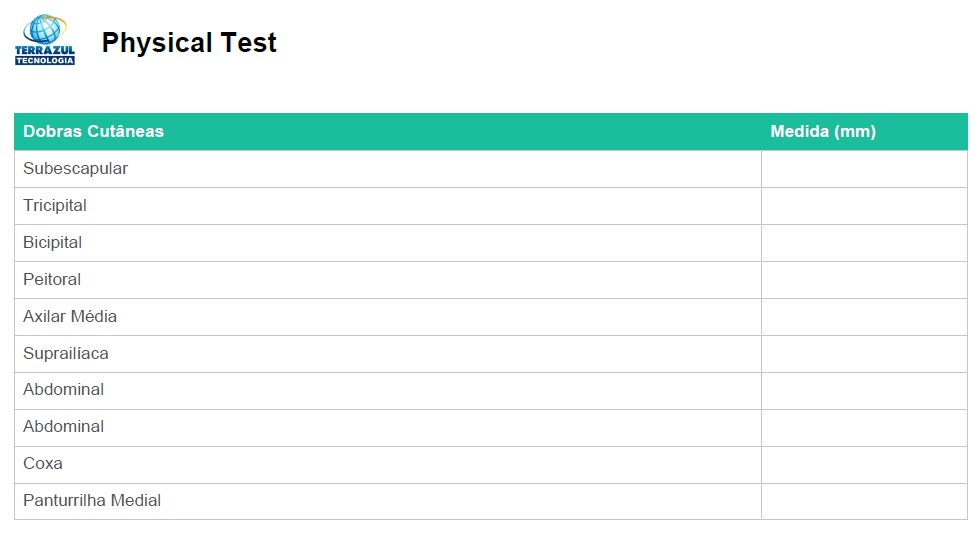Click the Subescapular row label
The width and height of the screenshot is (979, 541).
[76, 169]
